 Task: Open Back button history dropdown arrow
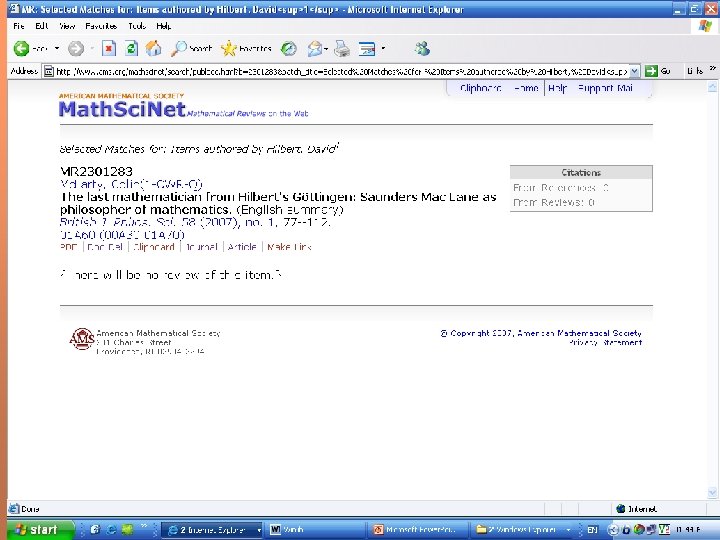tap(57, 48)
